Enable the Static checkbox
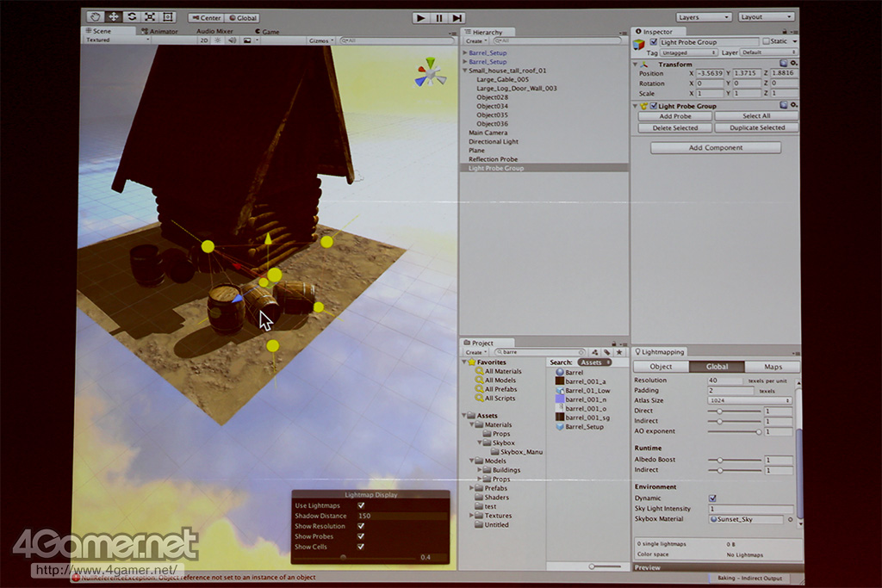 tap(766, 41)
